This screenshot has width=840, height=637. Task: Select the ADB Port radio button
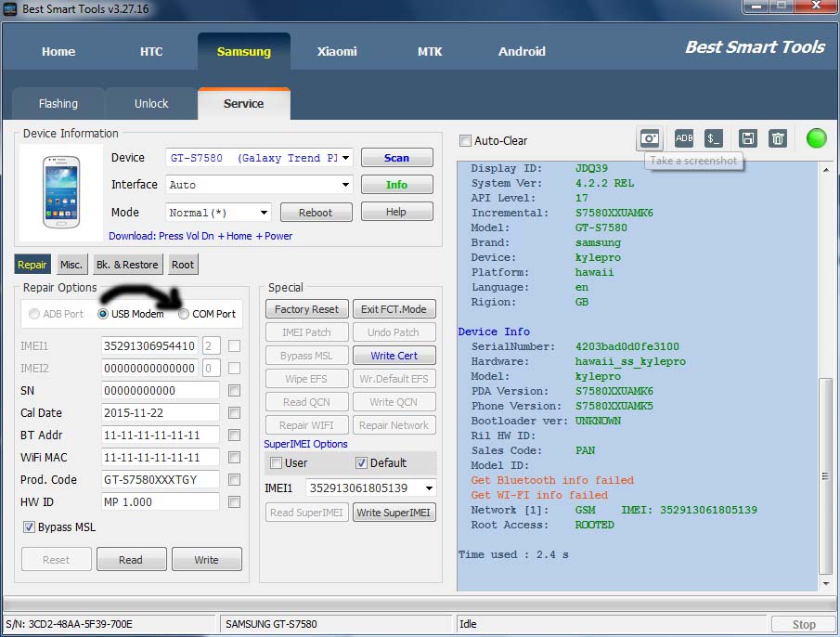33,314
